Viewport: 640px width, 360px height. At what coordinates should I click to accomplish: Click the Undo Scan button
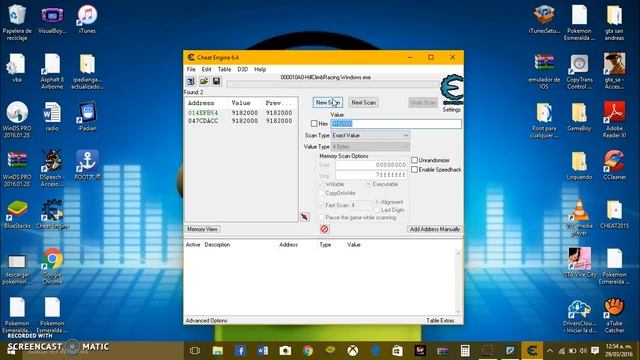tap(423, 102)
